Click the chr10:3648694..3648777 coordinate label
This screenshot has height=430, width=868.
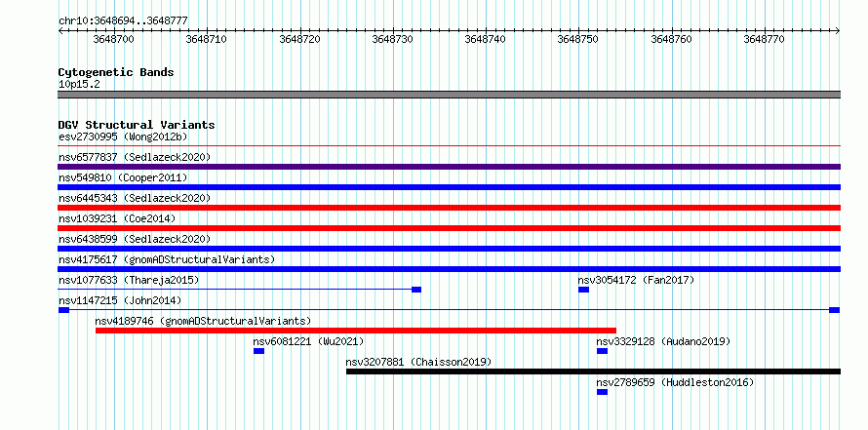point(123,21)
